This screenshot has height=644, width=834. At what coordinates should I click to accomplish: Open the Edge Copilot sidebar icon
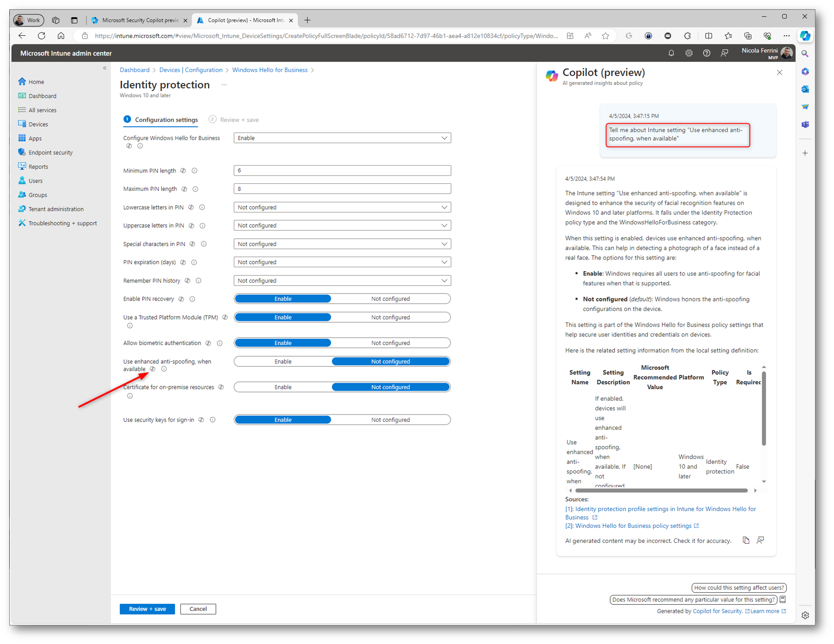tap(805, 36)
